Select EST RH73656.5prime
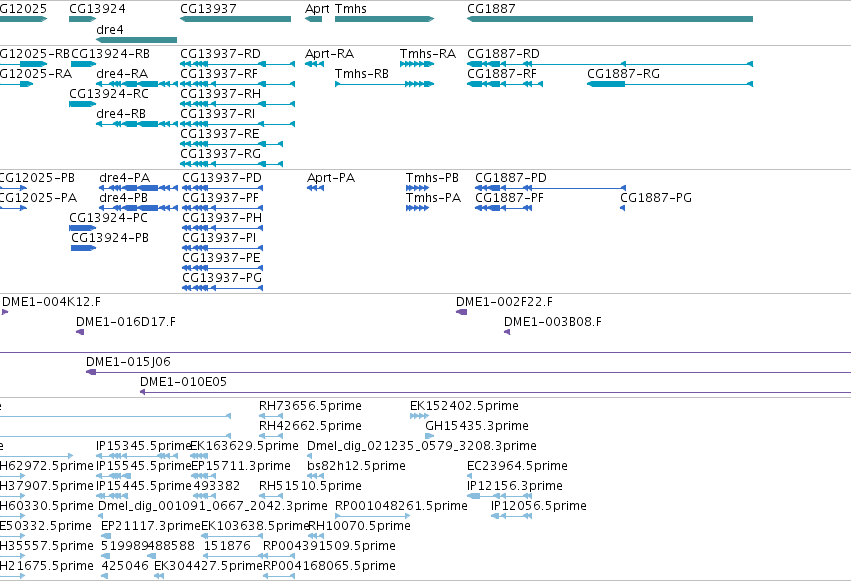This screenshot has height=581, width=851. (310, 406)
